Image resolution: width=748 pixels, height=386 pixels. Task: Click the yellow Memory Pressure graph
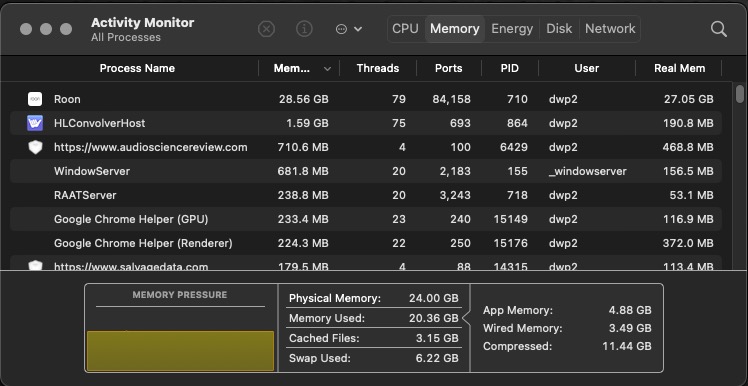pos(180,351)
